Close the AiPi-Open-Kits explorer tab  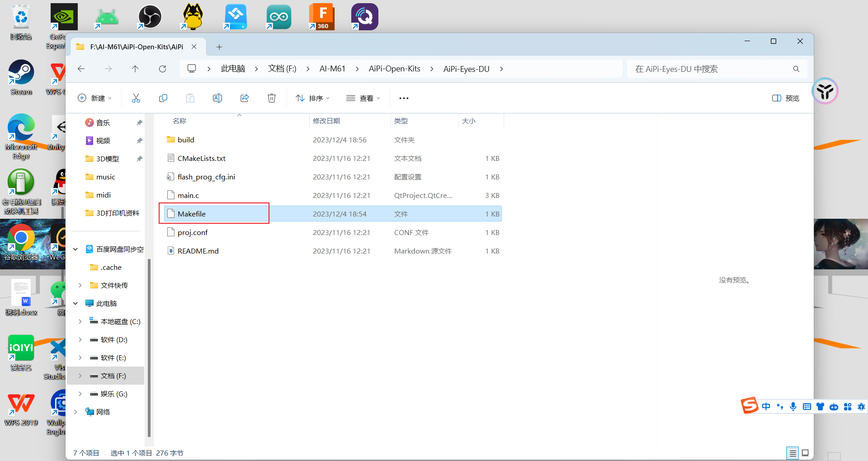194,47
